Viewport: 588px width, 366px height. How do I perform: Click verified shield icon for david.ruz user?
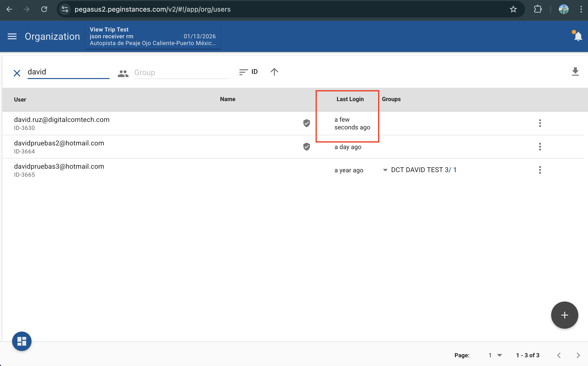(307, 123)
